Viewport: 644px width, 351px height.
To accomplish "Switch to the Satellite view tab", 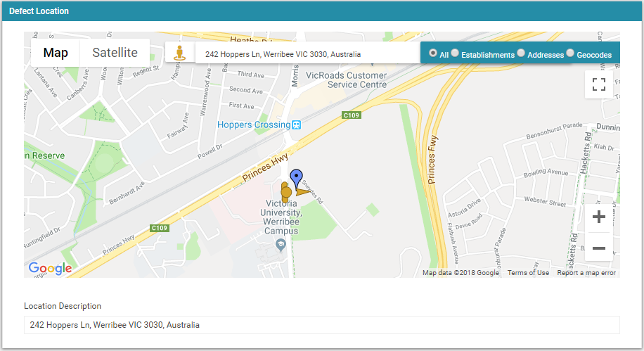I will (115, 53).
